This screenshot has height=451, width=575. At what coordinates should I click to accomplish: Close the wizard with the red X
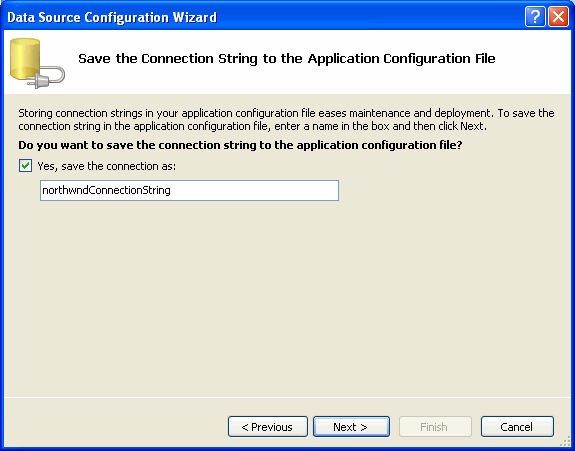tap(558, 17)
